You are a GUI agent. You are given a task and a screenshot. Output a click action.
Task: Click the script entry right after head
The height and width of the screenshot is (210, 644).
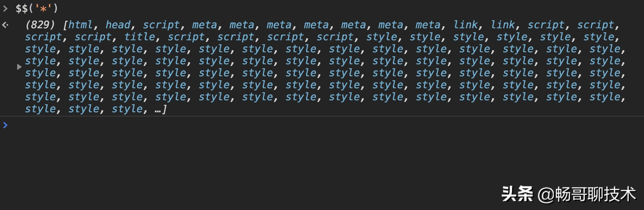tap(161, 25)
